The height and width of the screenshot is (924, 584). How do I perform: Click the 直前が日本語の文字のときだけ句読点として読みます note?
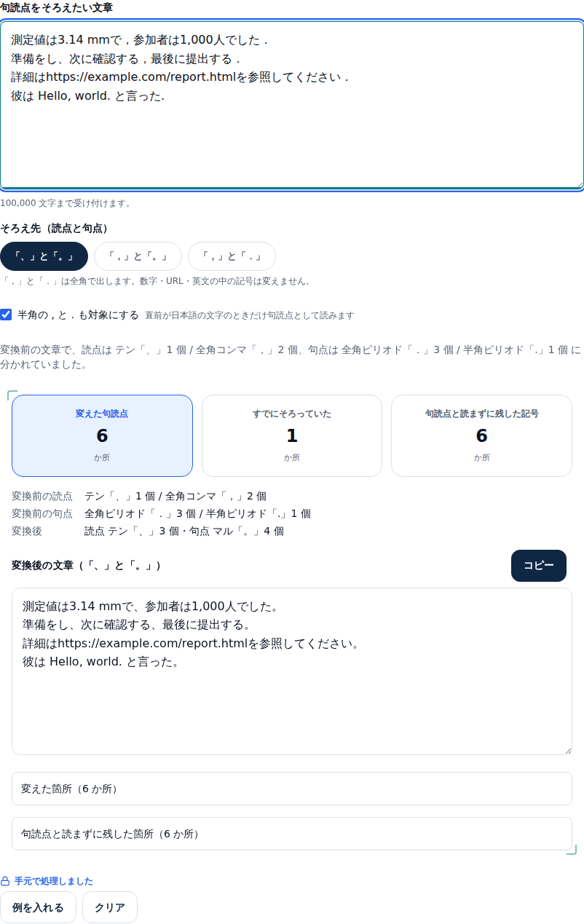[250, 315]
